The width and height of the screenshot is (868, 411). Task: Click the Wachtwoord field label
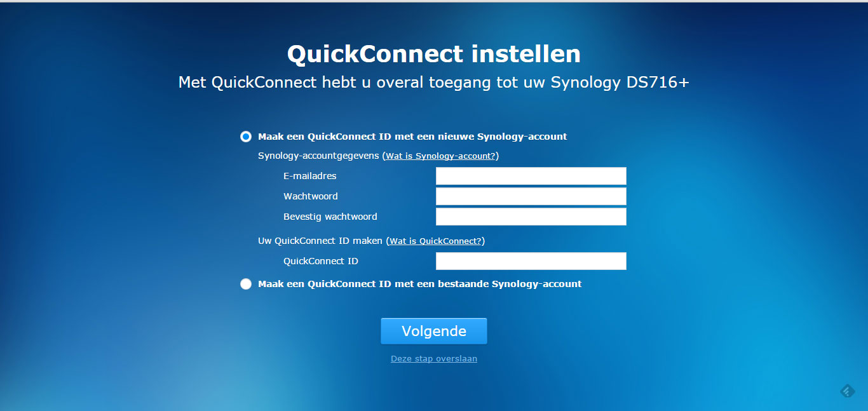pos(311,196)
